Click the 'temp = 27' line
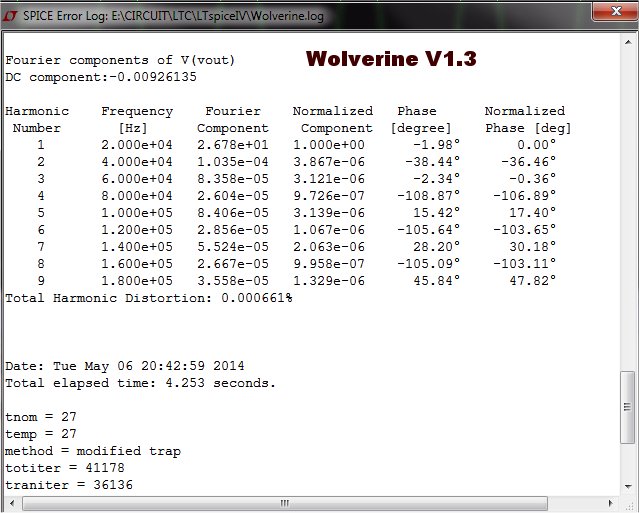Screen dimensions: 639x513 [x=41, y=434]
